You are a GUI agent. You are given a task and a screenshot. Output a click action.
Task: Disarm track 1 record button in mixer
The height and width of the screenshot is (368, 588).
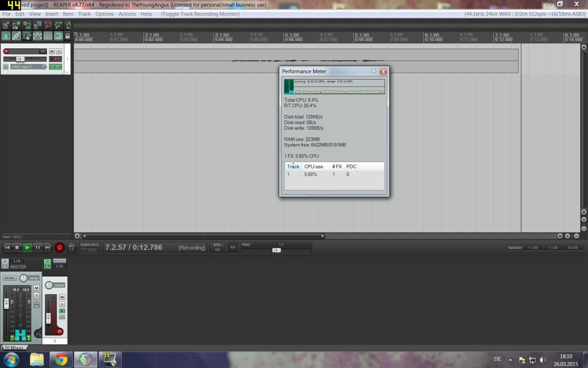[60, 332]
